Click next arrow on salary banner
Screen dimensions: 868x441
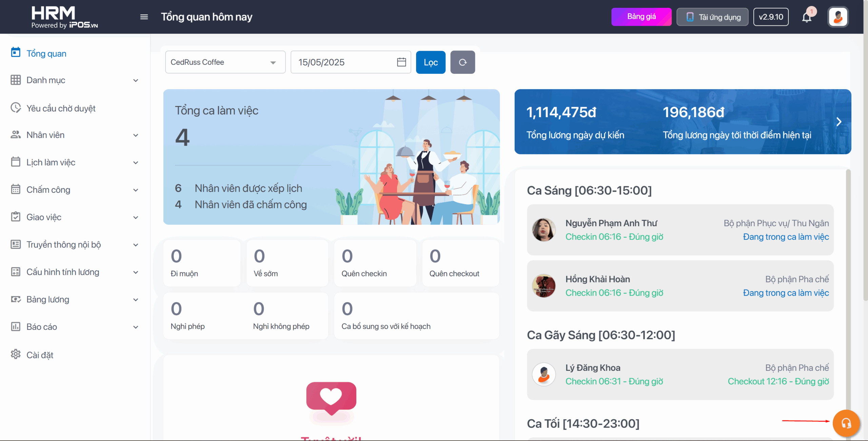[x=839, y=122]
